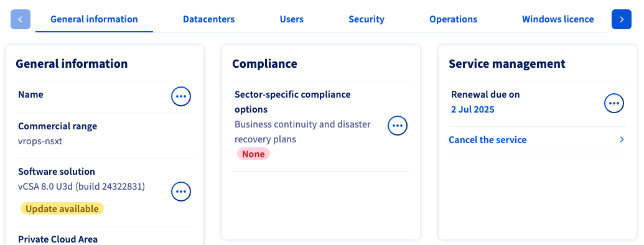Click the vrops-nsxt commercial range value
644x245 pixels.
(40, 141)
